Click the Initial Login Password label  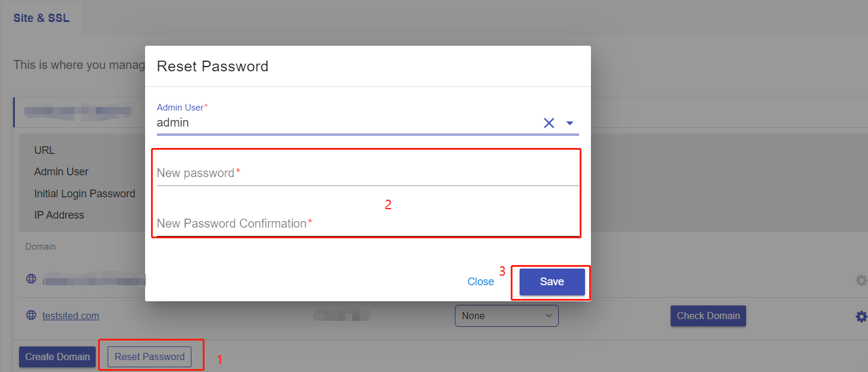pyautogui.click(x=84, y=194)
